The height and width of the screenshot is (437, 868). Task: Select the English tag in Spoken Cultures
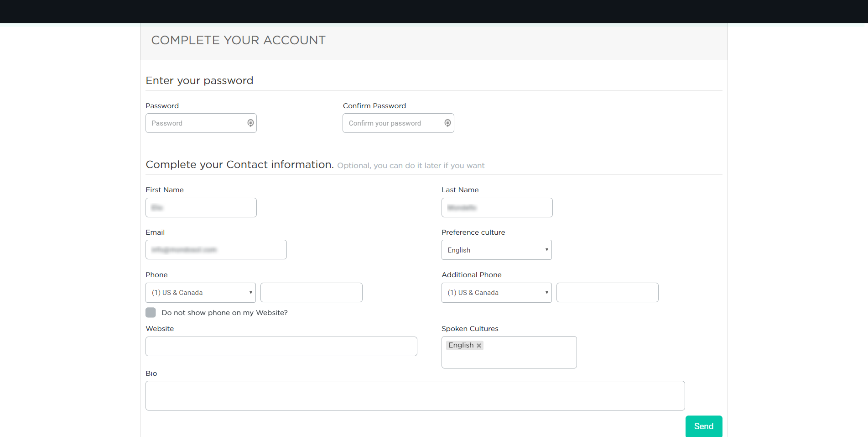point(461,345)
